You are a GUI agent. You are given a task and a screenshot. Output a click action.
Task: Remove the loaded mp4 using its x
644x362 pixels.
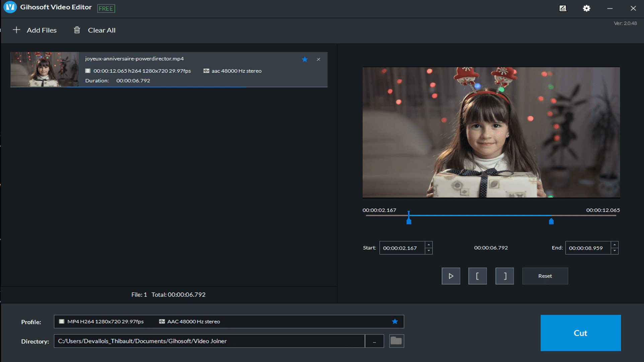[318, 59]
